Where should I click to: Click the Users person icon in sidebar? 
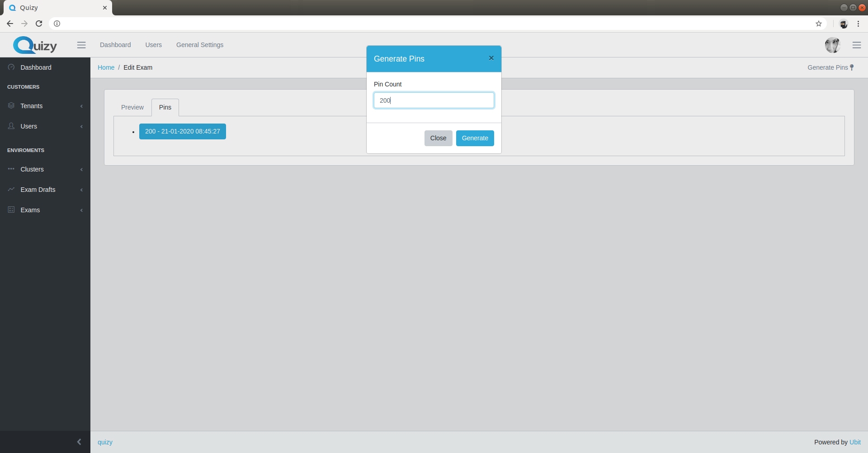pos(11,126)
